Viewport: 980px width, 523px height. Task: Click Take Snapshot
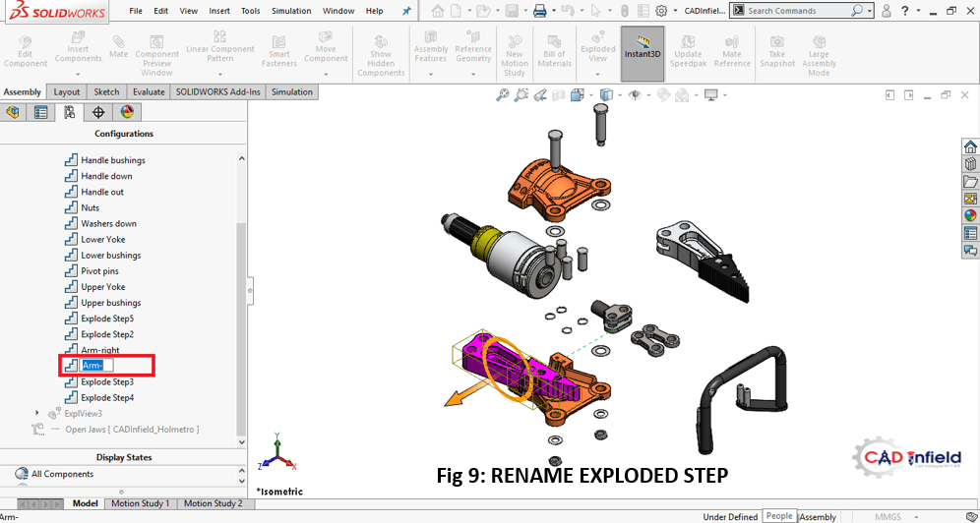point(777,52)
